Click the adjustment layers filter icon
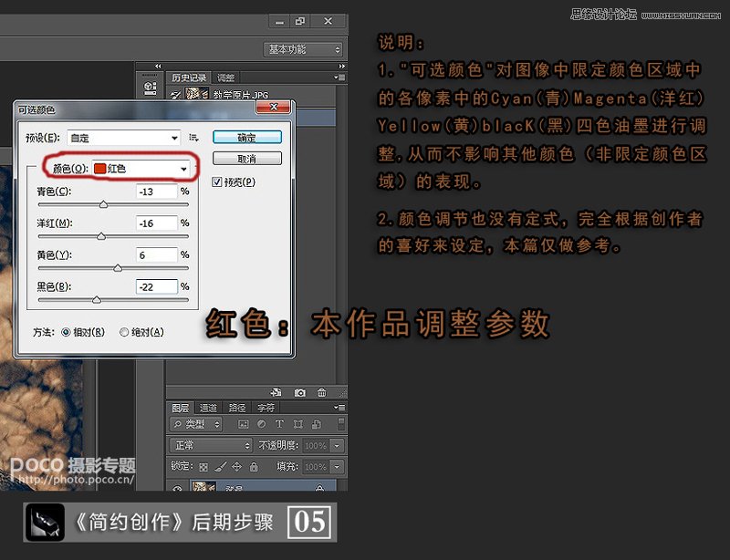Image resolution: width=730 pixels, height=560 pixels. point(262,425)
